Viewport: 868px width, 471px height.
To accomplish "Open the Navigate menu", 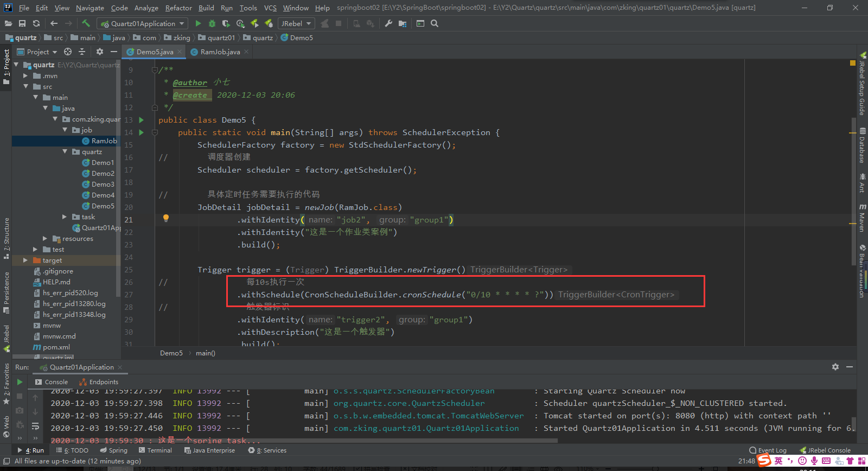I will pyautogui.click(x=90, y=8).
